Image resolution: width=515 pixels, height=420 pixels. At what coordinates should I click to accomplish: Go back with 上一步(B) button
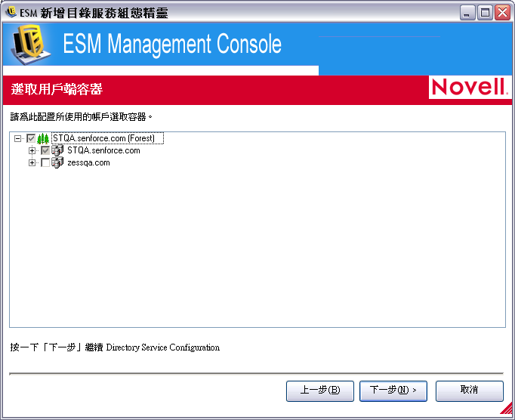[x=320, y=391]
